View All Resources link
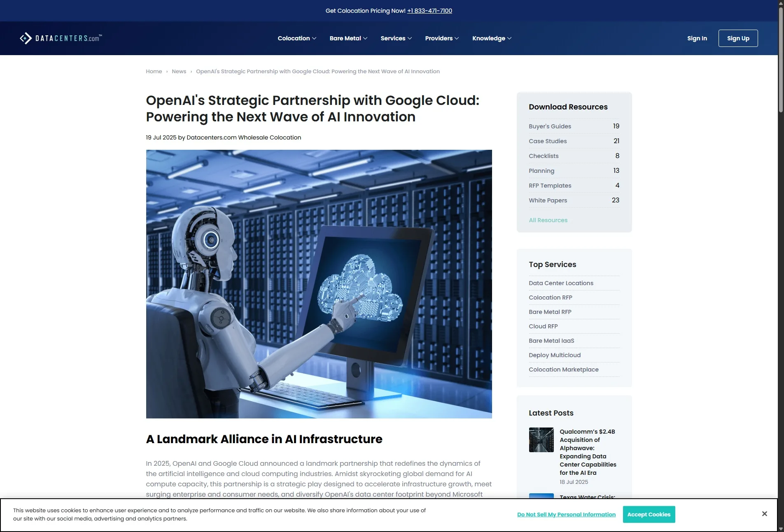The width and height of the screenshot is (784, 532). [x=548, y=220]
